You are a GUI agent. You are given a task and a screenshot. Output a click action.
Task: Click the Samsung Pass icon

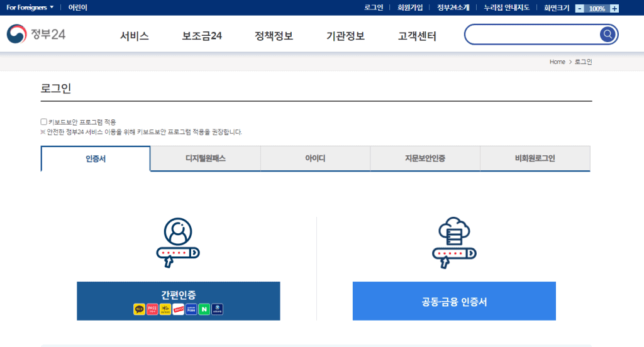point(191,309)
